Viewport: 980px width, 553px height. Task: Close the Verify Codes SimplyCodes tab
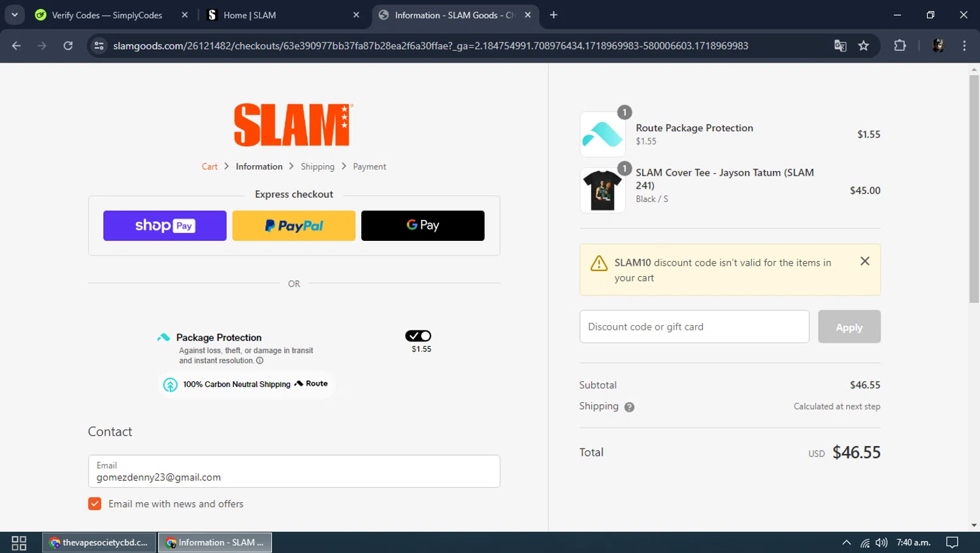[185, 15]
